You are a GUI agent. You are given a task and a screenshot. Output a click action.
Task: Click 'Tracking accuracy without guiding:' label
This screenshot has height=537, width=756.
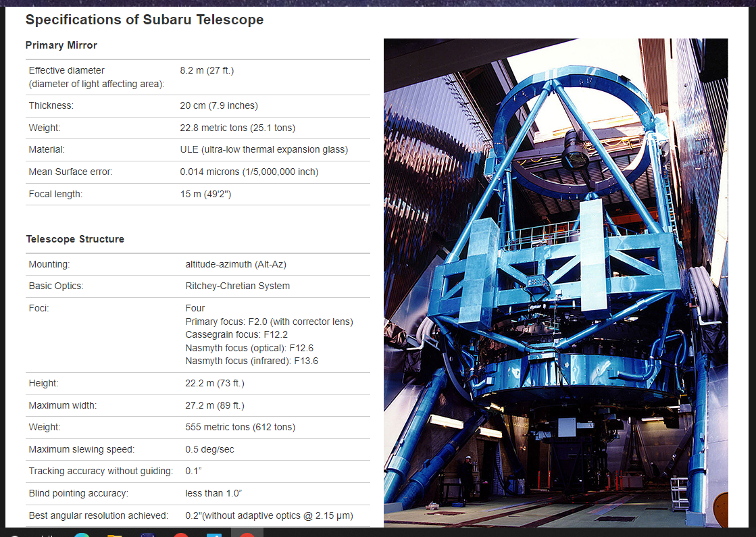pos(101,471)
